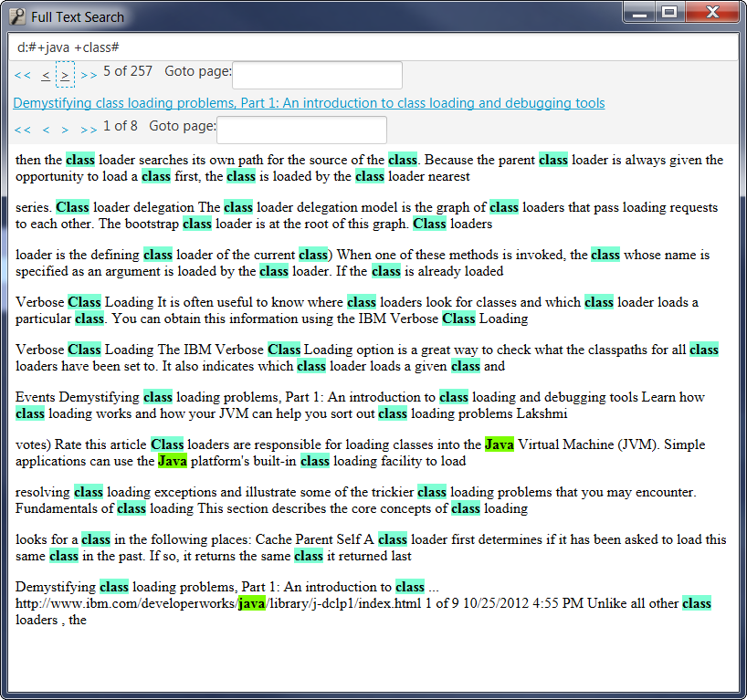
Task: Click the window title 'Full Text Search'
Action: tap(78, 17)
